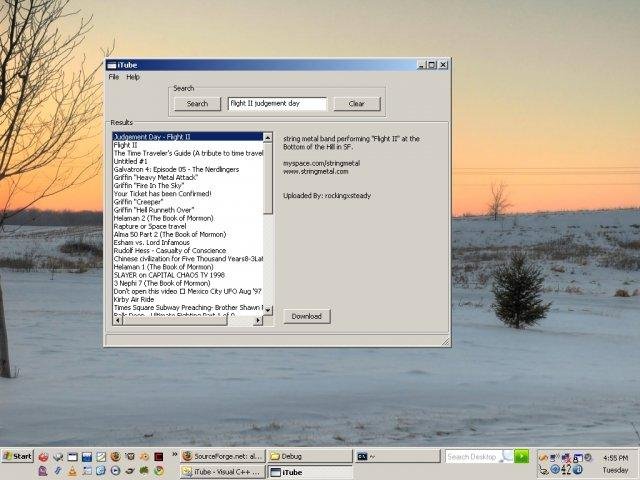This screenshot has height=480, width=640.
Task: Click the Clear button
Action: pyautogui.click(x=356, y=104)
